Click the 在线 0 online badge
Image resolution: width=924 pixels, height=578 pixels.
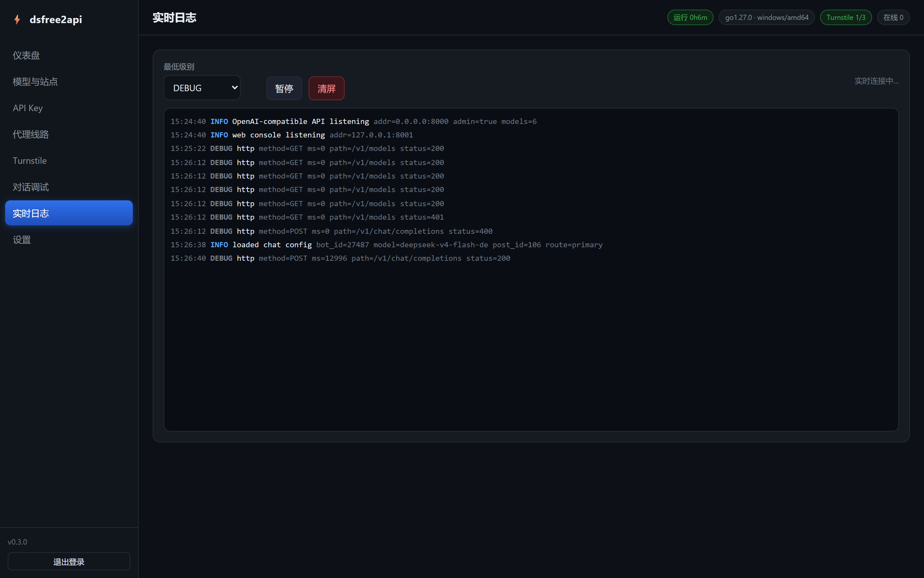coord(893,18)
